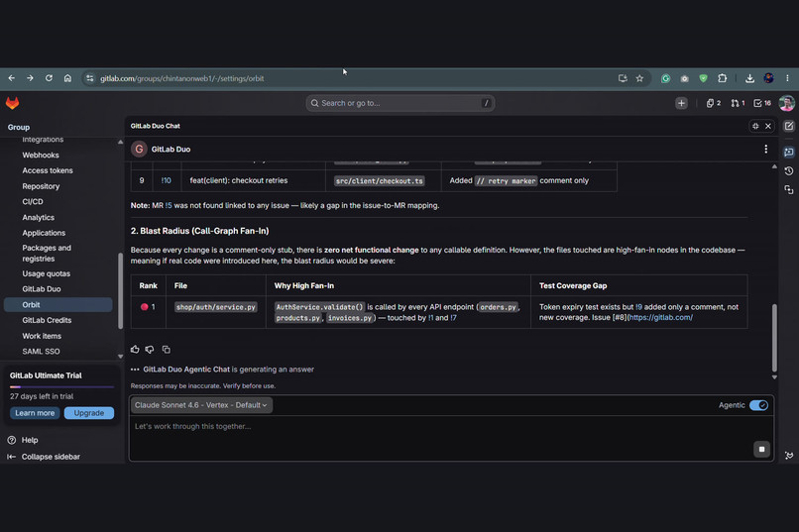Start a new chat with edit icon
The image size is (799, 532).
tap(789, 126)
